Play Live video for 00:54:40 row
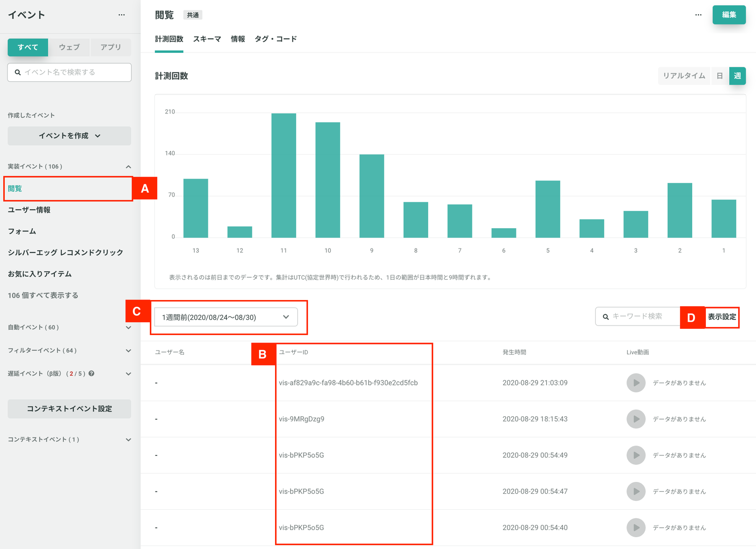This screenshot has width=756, height=549. pyautogui.click(x=636, y=527)
